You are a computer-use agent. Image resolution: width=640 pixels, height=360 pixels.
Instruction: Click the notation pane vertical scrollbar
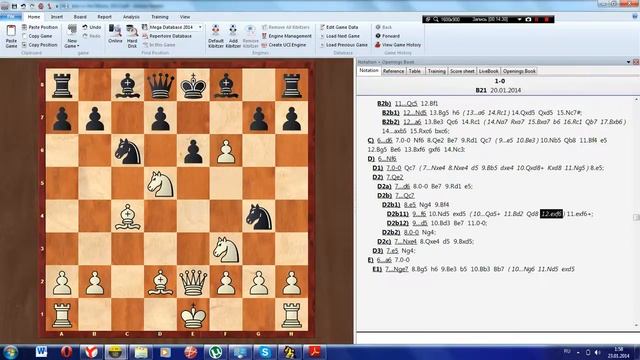click(x=636, y=212)
